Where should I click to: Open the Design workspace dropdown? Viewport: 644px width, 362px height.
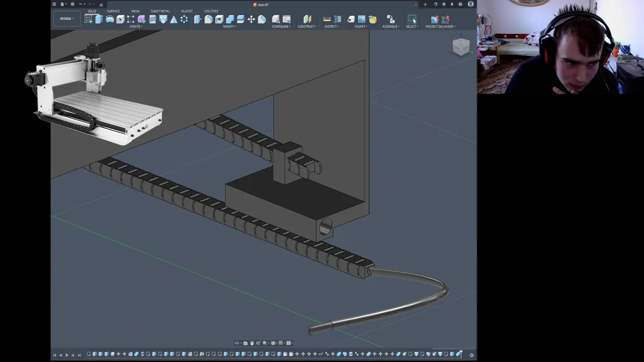[66, 19]
